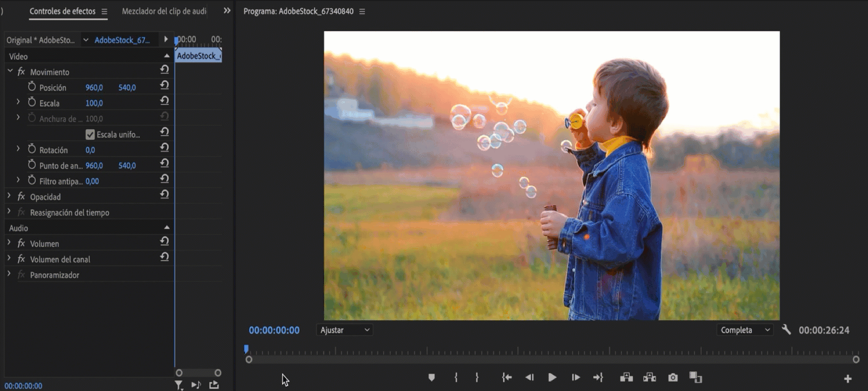Toggle animation stopwatch for Posición
Image resolution: width=868 pixels, height=391 pixels.
pyautogui.click(x=32, y=87)
